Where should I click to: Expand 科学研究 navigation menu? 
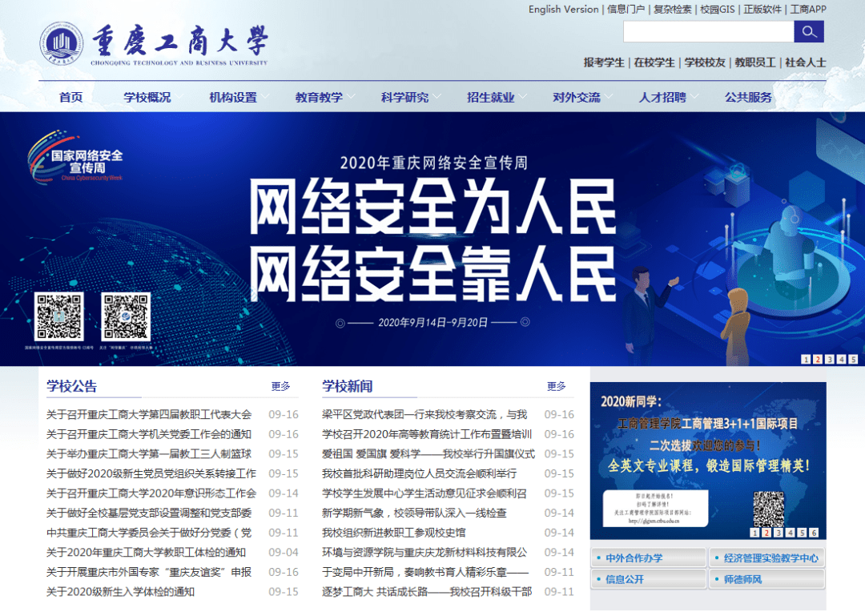coord(405,98)
